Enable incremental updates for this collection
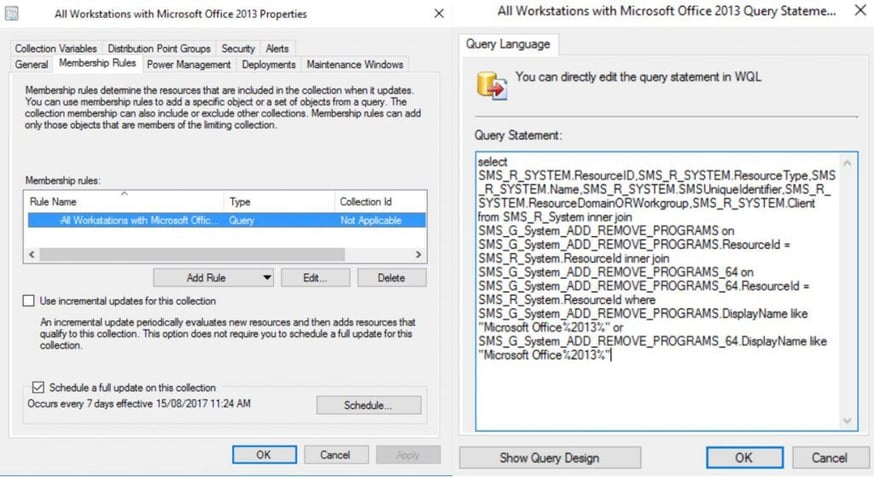This screenshot has width=874, height=477. coord(29,301)
